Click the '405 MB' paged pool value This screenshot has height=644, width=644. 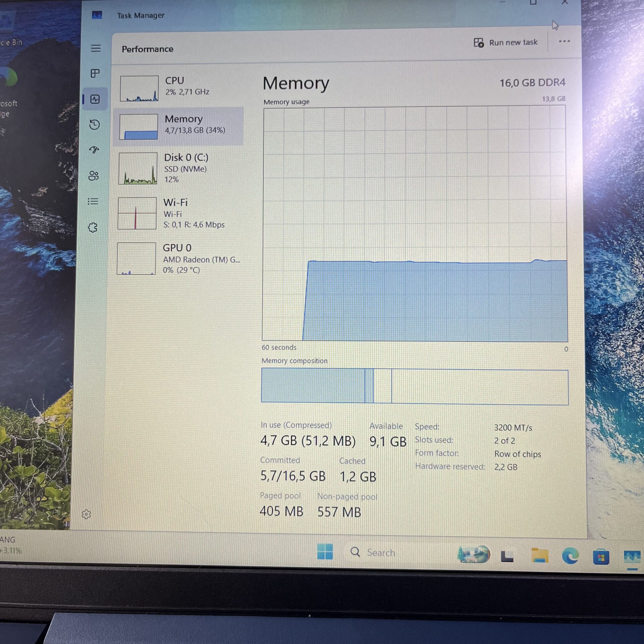[x=281, y=511]
